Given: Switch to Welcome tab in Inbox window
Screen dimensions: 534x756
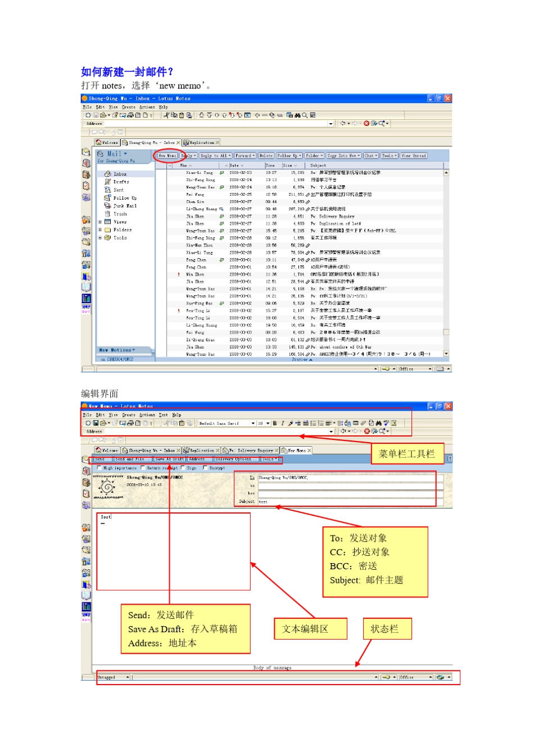Looking at the screenshot, I should coord(107,143).
